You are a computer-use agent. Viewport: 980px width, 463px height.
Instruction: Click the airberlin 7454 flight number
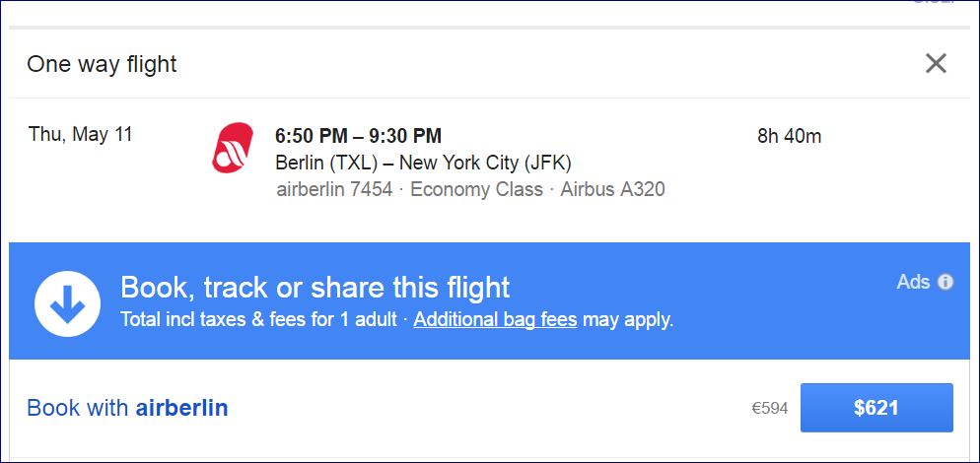click(x=334, y=189)
